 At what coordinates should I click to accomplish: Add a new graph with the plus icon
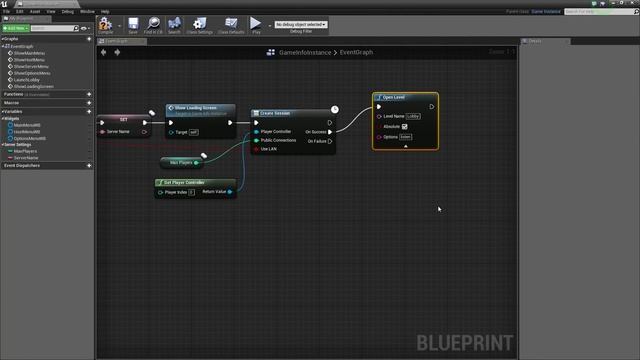click(x=89, y=39)
